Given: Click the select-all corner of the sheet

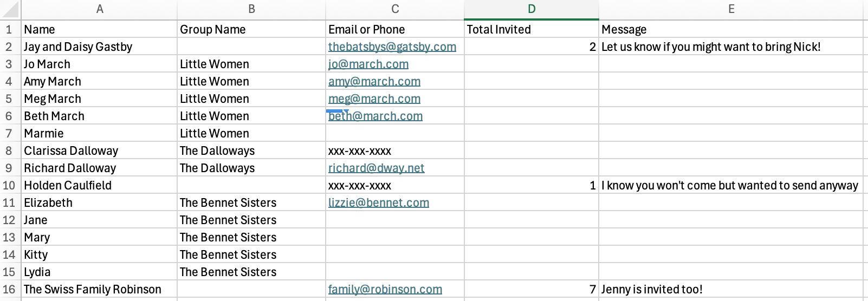Looking at the screenshot, I should click(10, 9).
